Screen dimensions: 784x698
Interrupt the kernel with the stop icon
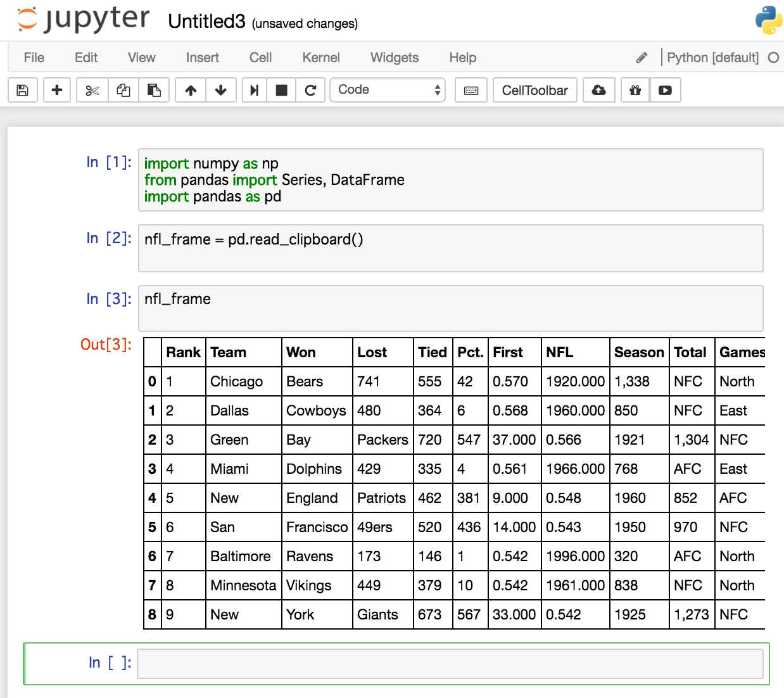[282, 91]
